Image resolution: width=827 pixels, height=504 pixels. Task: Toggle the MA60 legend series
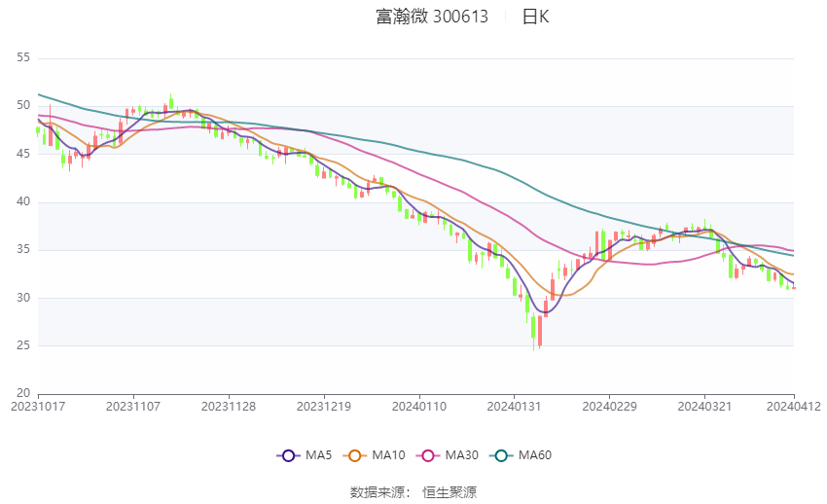521,455
